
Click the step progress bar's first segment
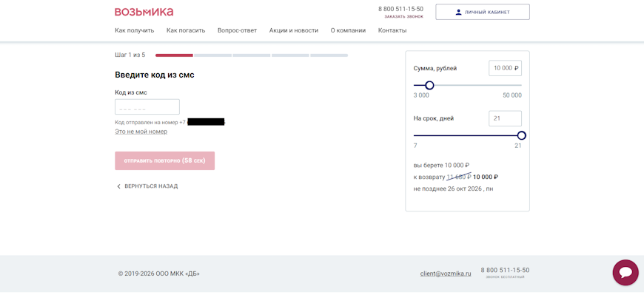tap(174, 55)
